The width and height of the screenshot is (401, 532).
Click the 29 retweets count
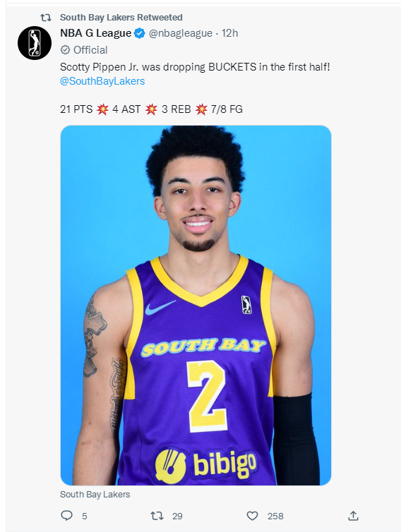177,516
